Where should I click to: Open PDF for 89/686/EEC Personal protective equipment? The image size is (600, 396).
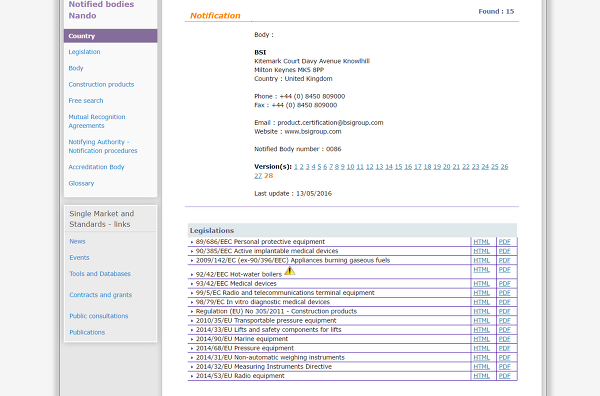coord(505,242)
